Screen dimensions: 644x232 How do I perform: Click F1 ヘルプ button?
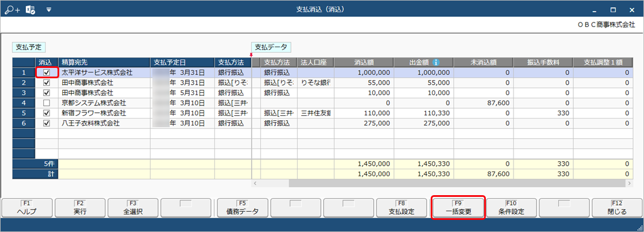click(x=27, y=208)
